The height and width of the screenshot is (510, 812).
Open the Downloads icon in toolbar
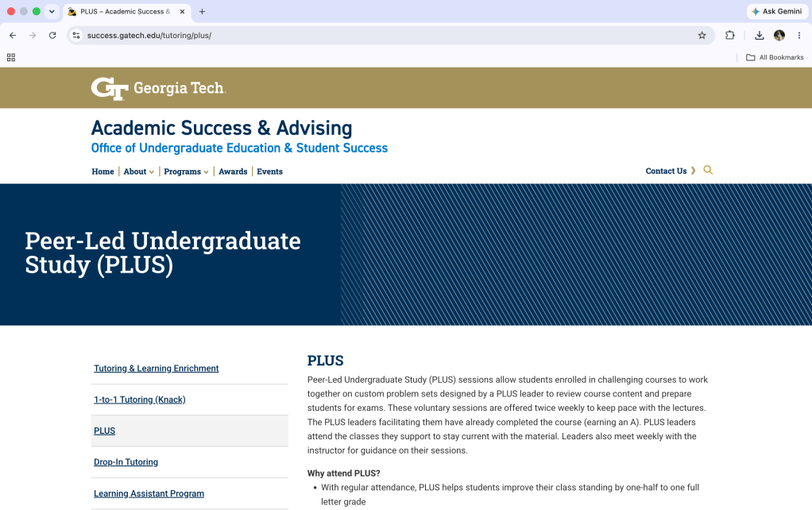click(760, 35)
